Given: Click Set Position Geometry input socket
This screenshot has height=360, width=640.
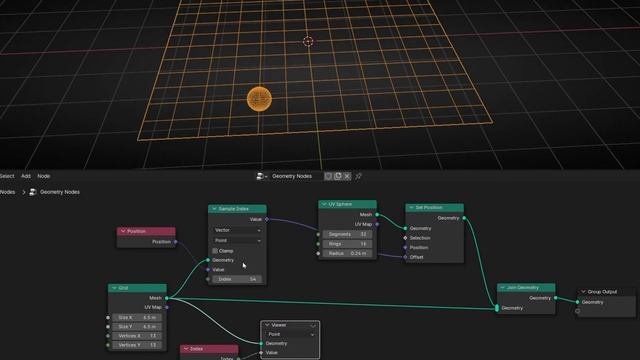Looking at the screenshot, I should coord(405,228).
